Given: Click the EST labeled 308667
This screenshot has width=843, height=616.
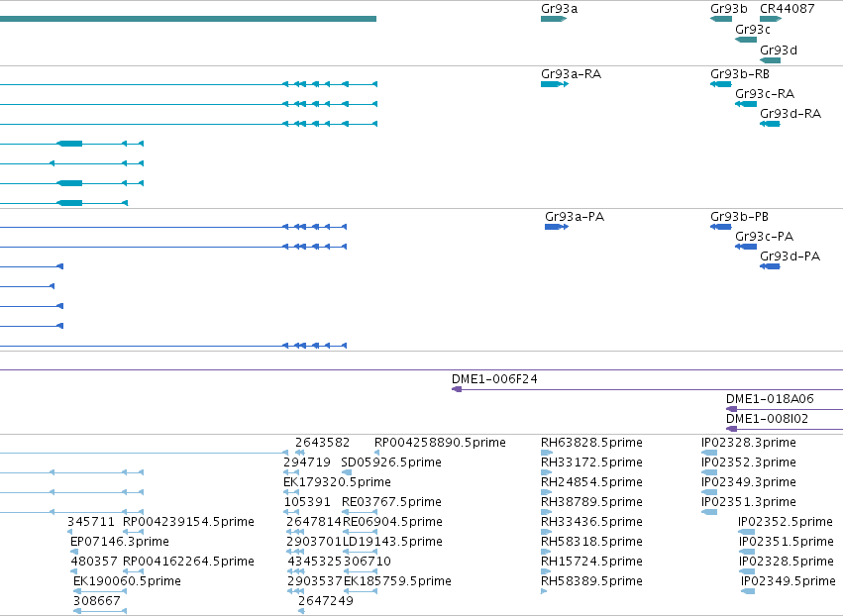Looking at the screenshot, I should coord(97,601).
